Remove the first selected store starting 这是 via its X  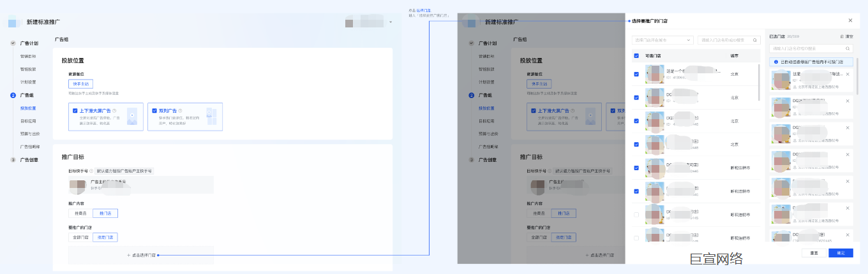click(x=848, y=75)
